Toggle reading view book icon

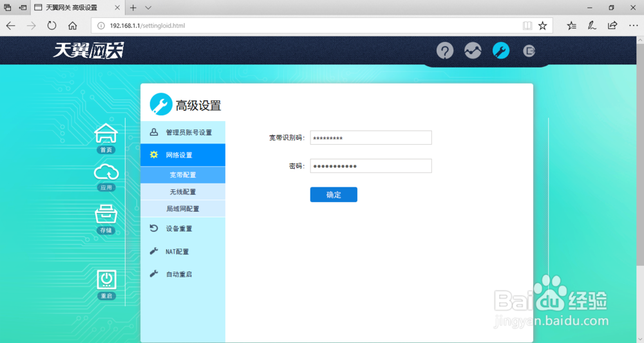[527, 26]
